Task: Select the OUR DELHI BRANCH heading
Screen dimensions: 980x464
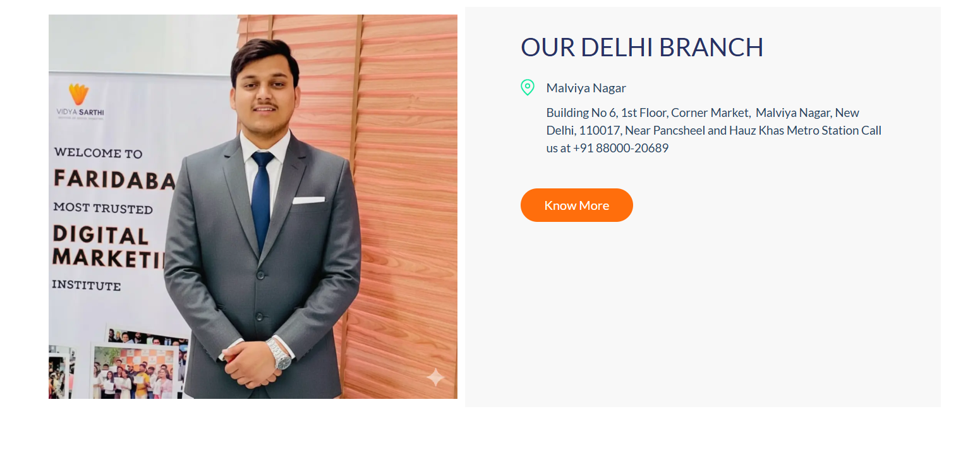Action: tap(642, 47)
